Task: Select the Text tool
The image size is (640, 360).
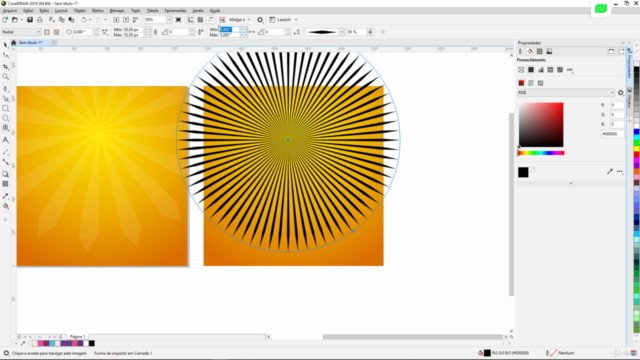Action: pyautogui.click(x=5, y=140)
